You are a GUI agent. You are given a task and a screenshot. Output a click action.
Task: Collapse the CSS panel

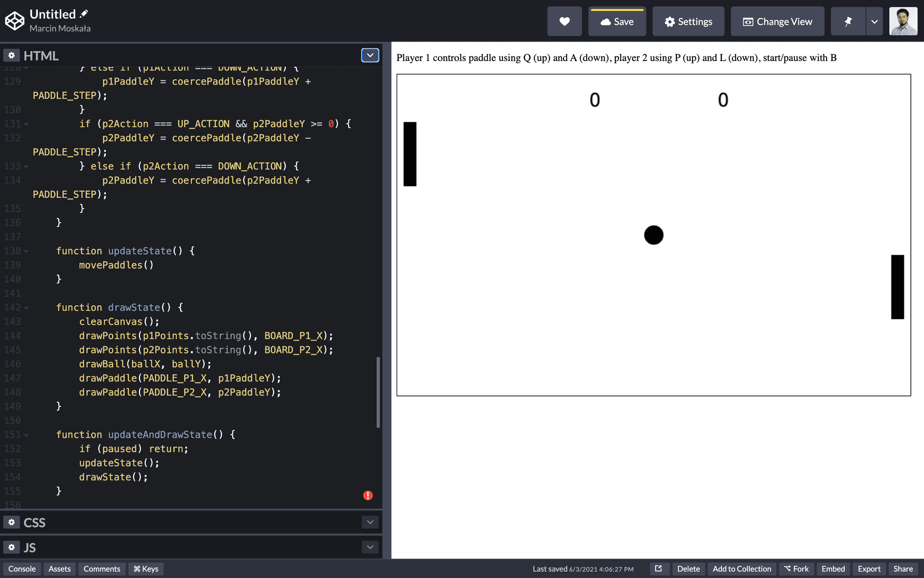(x=370, y=522)
